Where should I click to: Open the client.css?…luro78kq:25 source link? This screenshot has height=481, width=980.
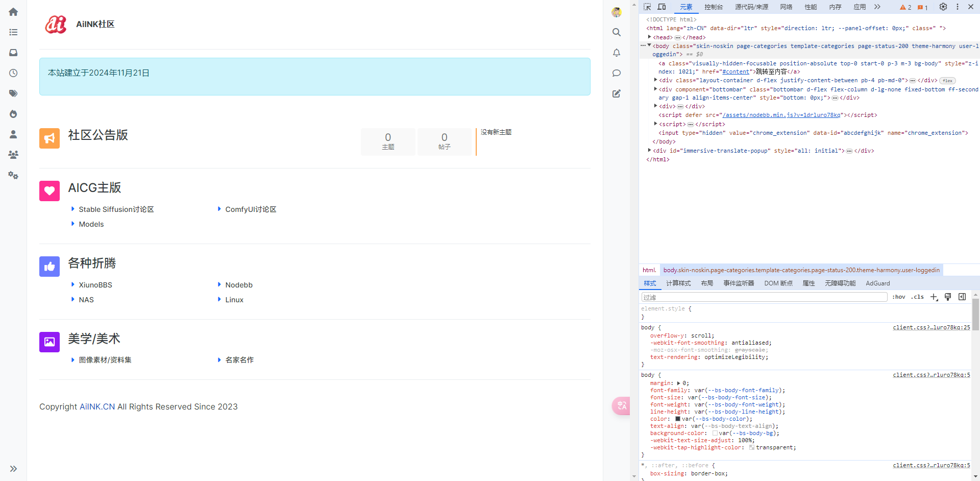pos(932,327)
